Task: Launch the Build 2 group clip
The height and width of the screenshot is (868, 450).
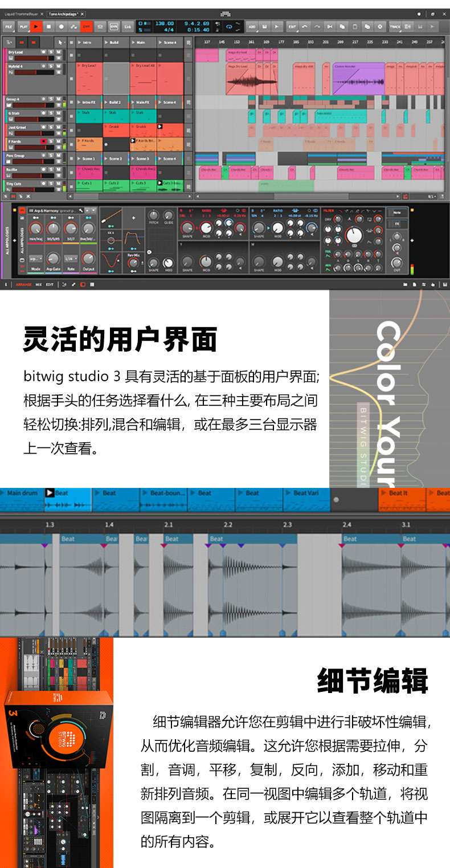Action: click(x=116, y=103)
